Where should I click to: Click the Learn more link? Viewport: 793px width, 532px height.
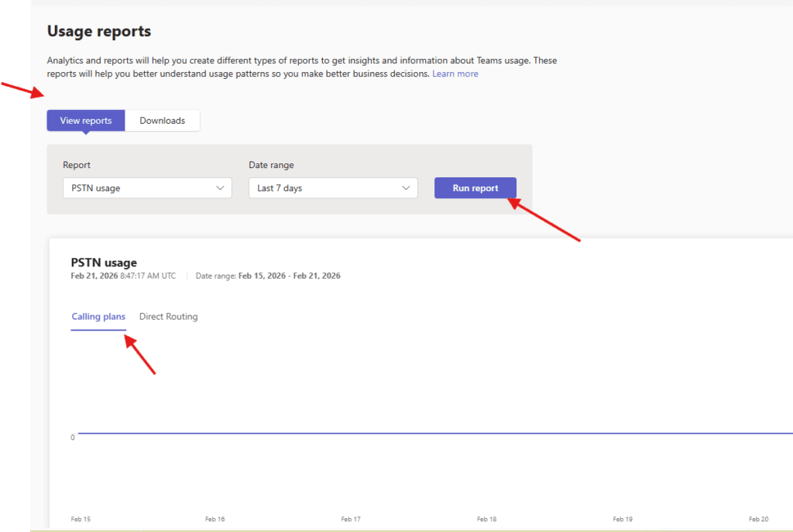coord(455,74)
